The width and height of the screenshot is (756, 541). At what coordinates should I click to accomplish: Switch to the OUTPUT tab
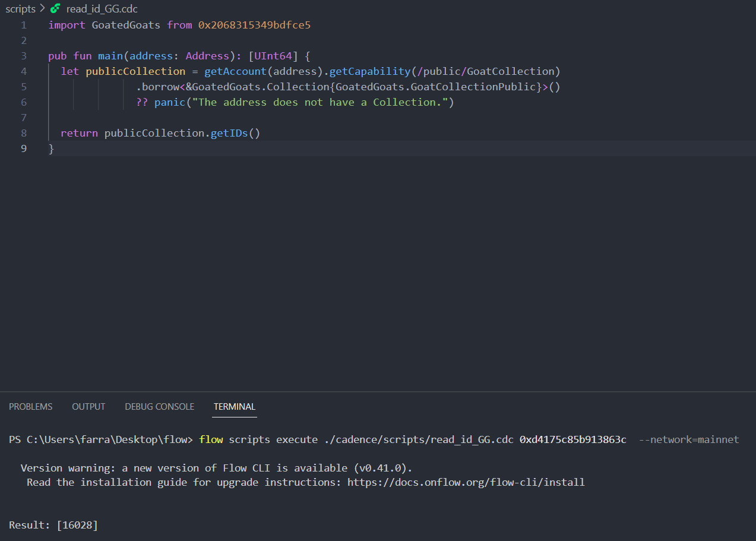pyautogui.click(x=88, y=407)
